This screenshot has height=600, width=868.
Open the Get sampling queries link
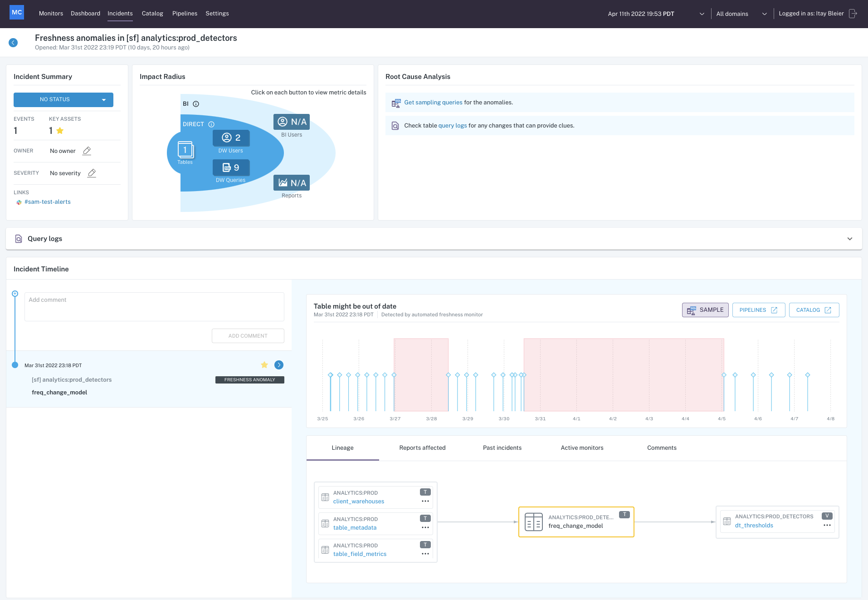pyautogui.click(x=434, y=103)
